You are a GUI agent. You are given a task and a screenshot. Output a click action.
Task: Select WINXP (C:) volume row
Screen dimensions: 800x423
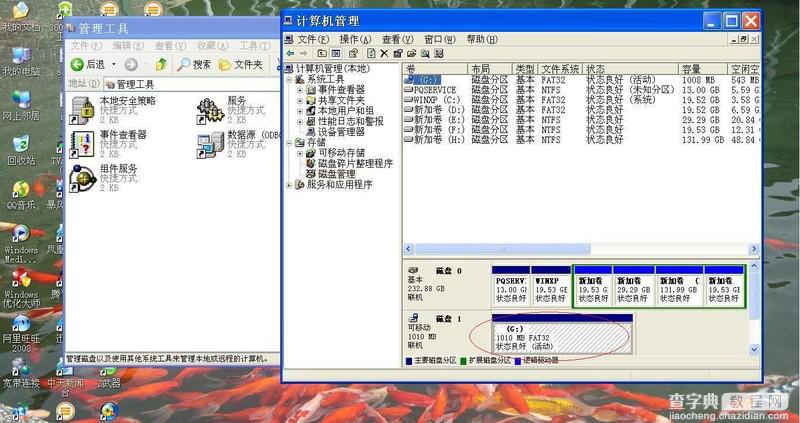581,100
